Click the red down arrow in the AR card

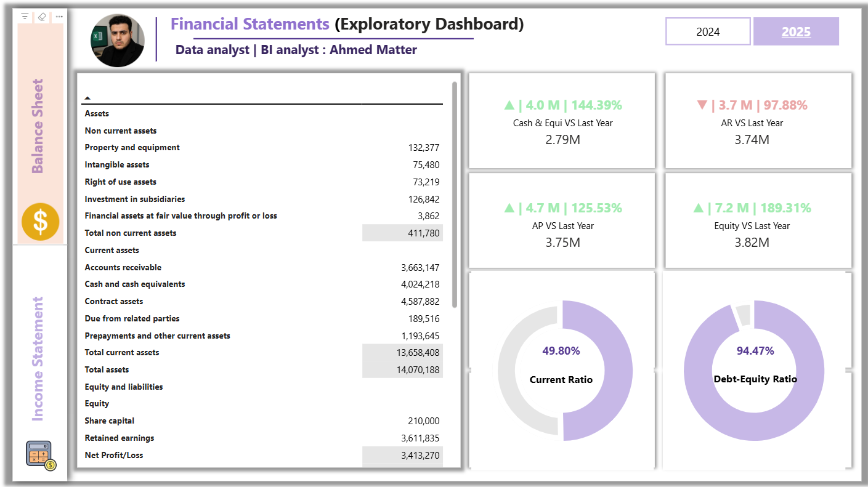pos(702,105)
